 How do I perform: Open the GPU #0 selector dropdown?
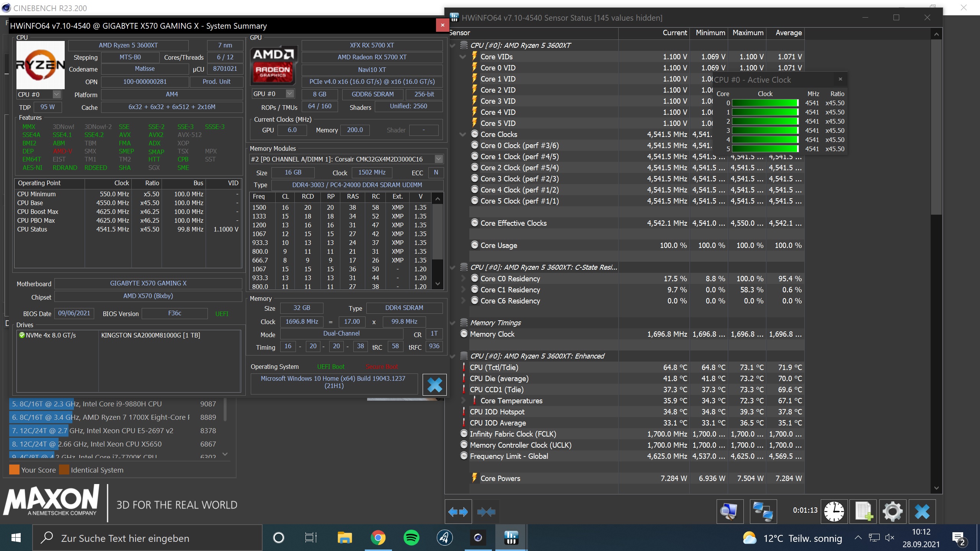(290, 94)
